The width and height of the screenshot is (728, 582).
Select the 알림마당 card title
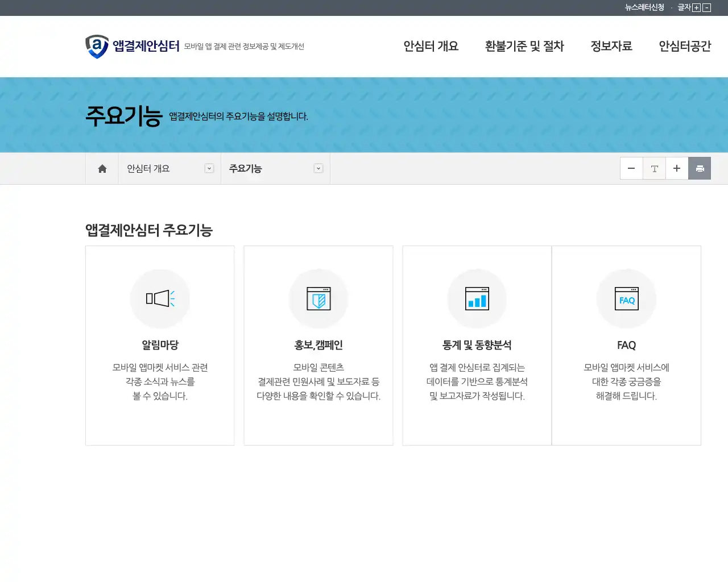(160, 345)
